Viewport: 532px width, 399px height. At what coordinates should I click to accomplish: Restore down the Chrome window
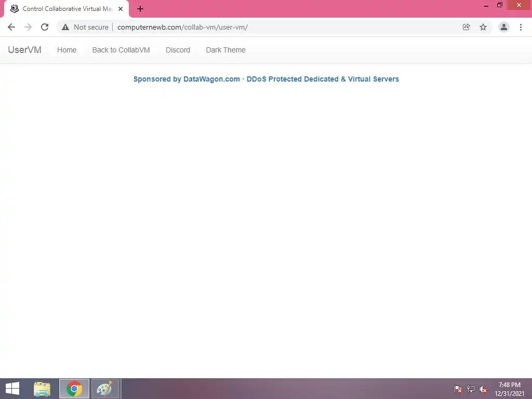click(500, 5)
